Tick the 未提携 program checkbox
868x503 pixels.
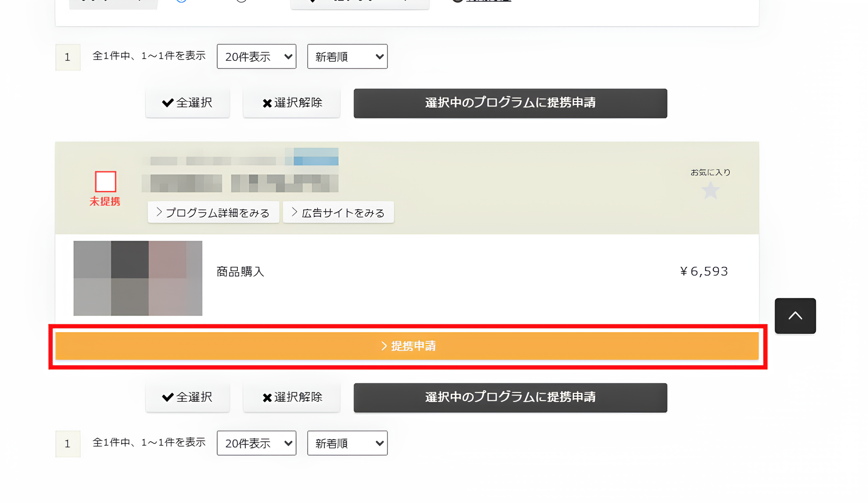coord(106,182)
